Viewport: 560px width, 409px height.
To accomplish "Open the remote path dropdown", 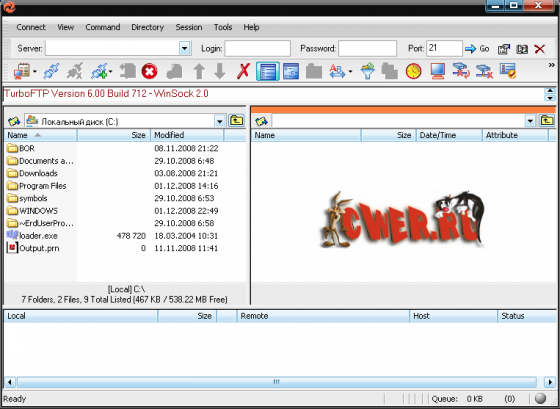I will click(x=530, y=121).
